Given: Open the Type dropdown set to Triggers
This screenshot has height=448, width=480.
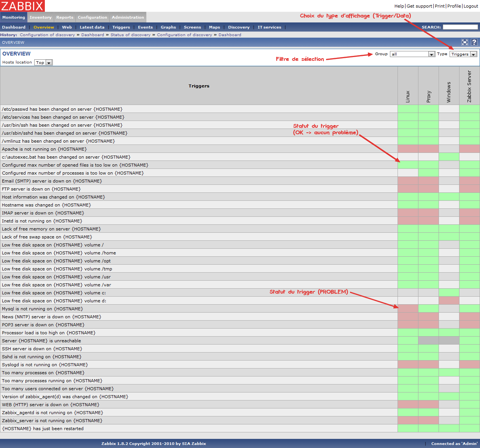Looking at the screenshot, I should pyautogui.click(x=463, y=54).
